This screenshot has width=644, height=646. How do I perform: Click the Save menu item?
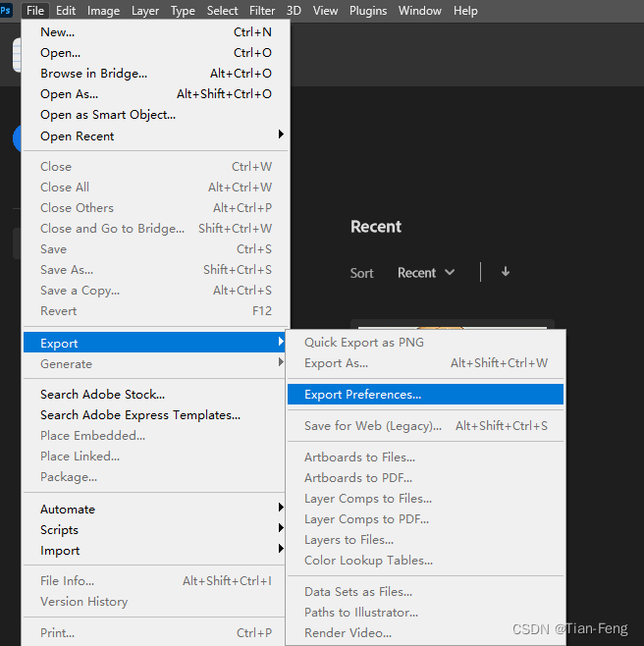point(156,248)
